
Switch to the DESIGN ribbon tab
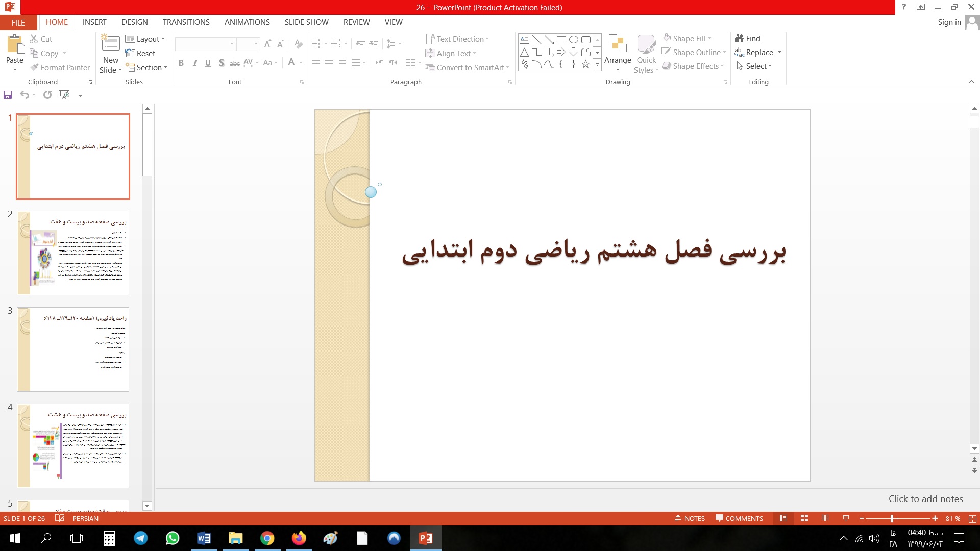134,22
